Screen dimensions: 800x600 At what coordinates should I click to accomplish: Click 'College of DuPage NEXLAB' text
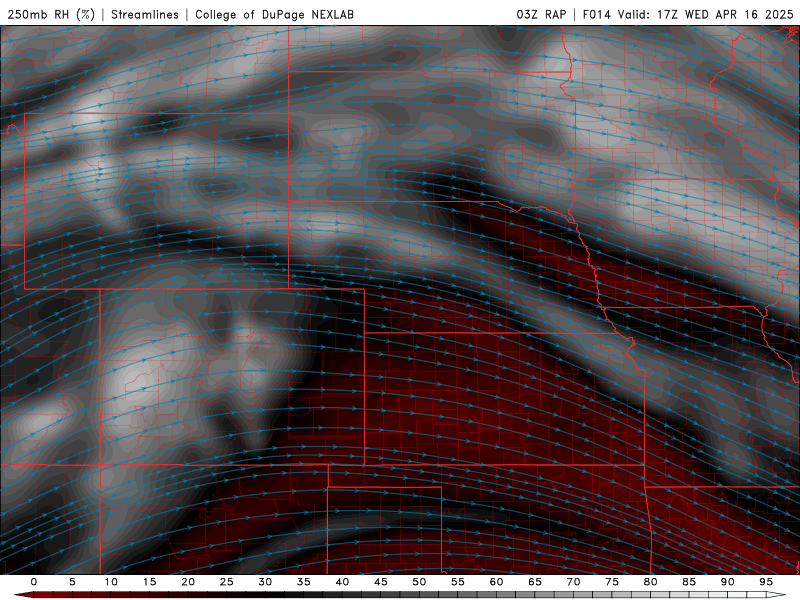point(274,14)
